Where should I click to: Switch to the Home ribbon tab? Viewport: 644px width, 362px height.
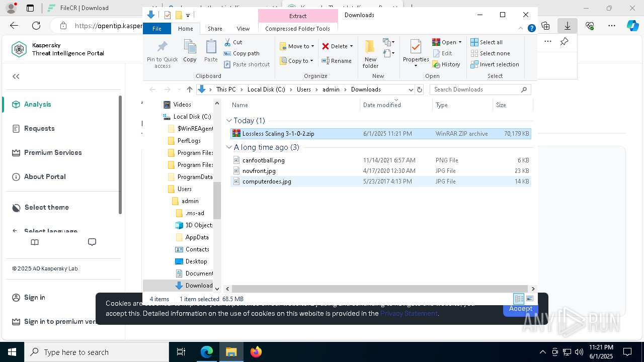(x=185, y=29)
